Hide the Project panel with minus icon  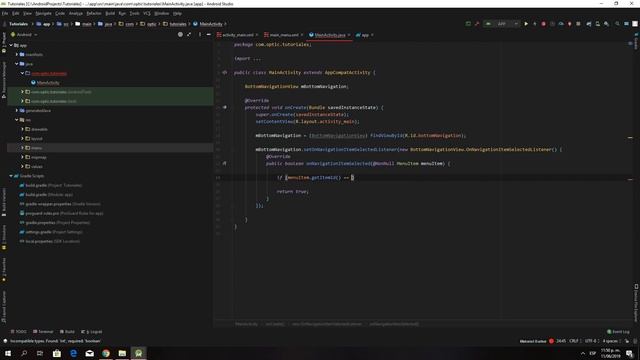tap(209, 35)
